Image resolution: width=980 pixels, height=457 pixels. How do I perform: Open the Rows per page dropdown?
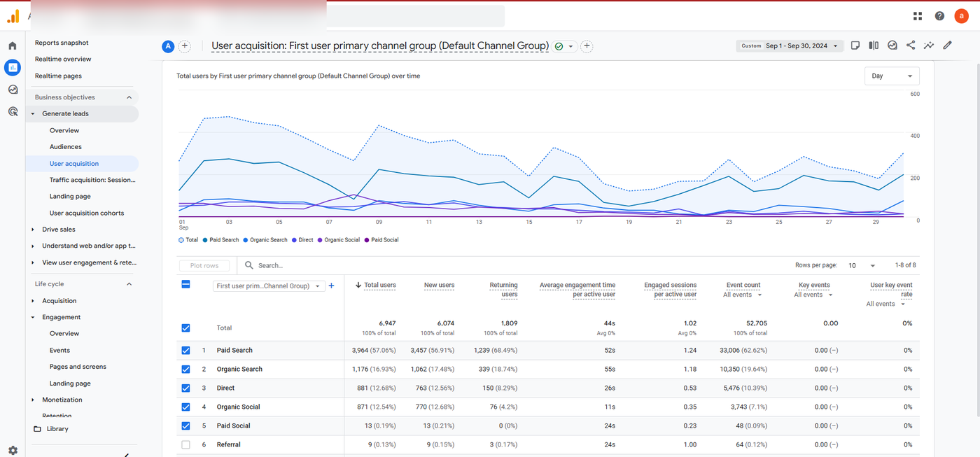pyautogui.click(x=862, y=265)
